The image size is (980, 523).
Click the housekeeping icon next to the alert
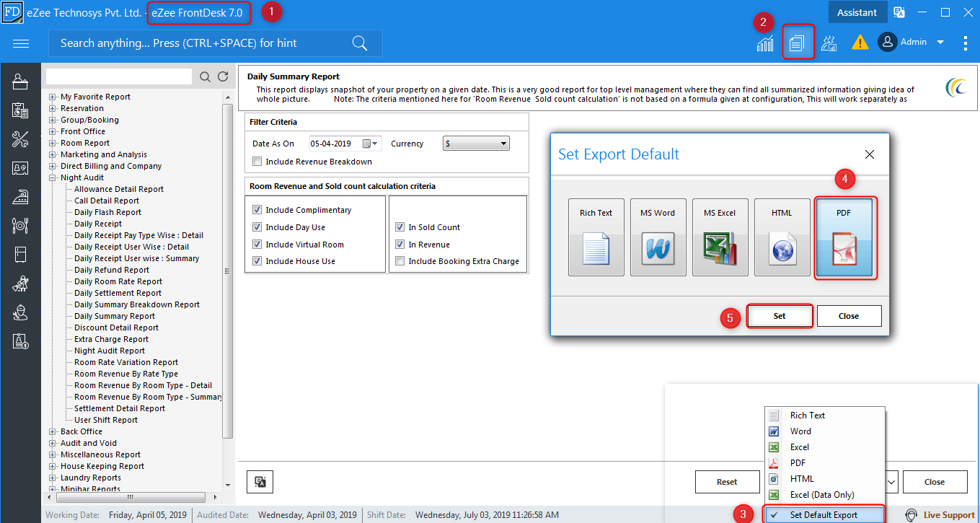pyautogui.click(x=829, y=43)
